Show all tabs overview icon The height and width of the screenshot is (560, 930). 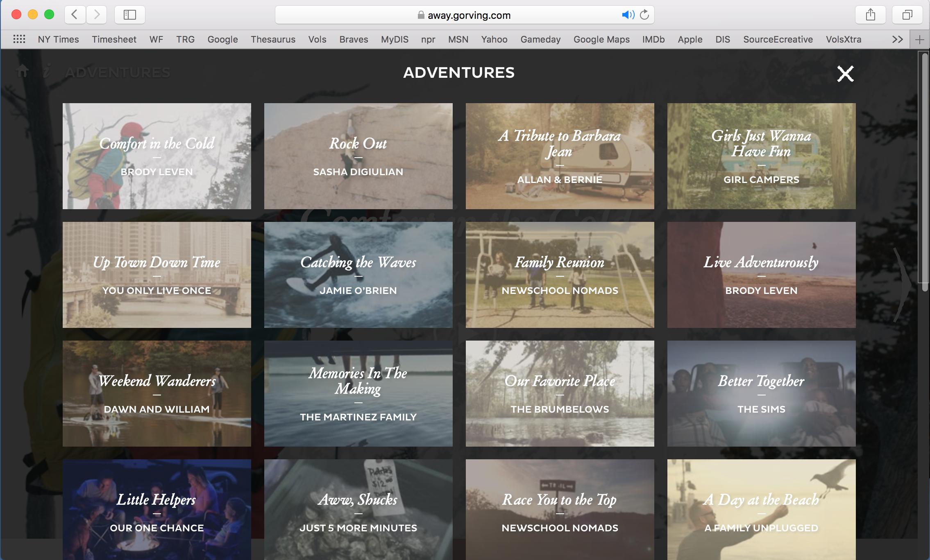907,15
